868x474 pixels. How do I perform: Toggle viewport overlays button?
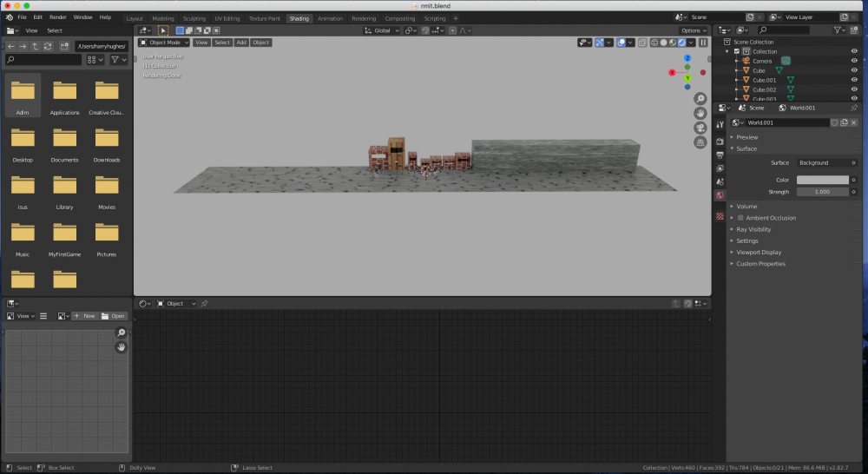pos(621,43)
